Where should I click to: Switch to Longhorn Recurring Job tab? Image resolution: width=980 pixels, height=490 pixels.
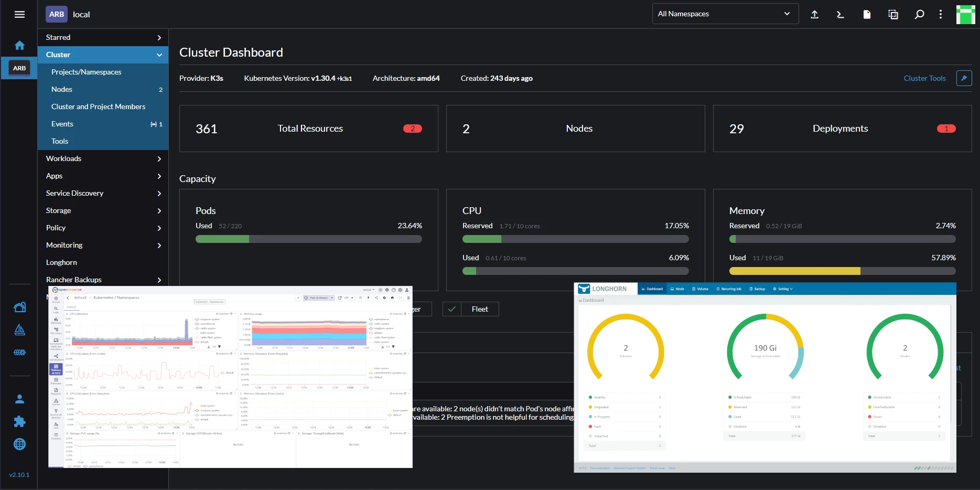tap(729, 289)
